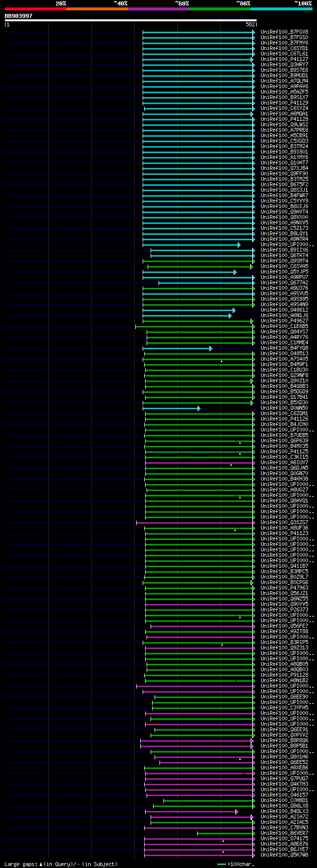Open hit UniRef100_C6TL61
The height and width of the screenshot is (868, 317).
click(284, 54)
